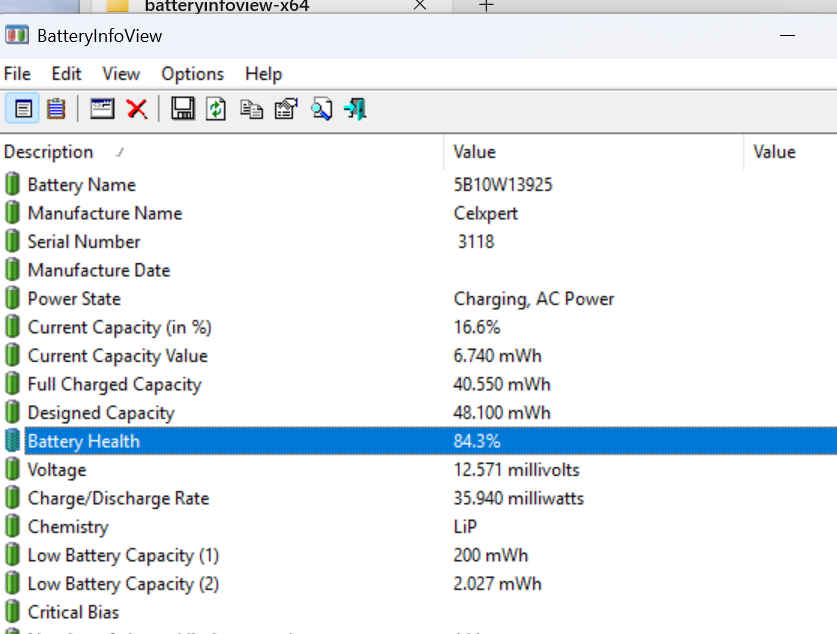This screenshot has height=634, width=837.
Task: Click battery icon beside Chemistry
Action: tap(12, 526)
